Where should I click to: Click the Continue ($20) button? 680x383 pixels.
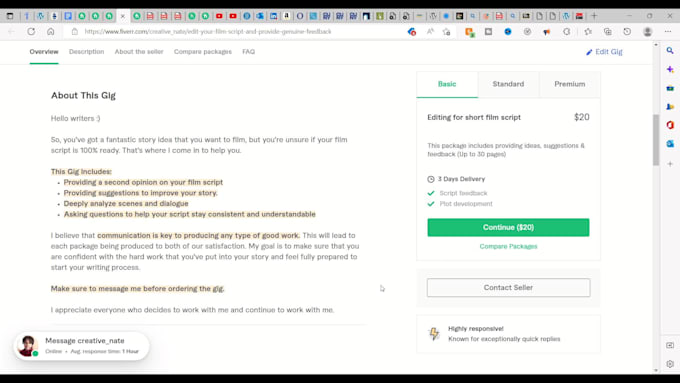click(x=508, y=227)
